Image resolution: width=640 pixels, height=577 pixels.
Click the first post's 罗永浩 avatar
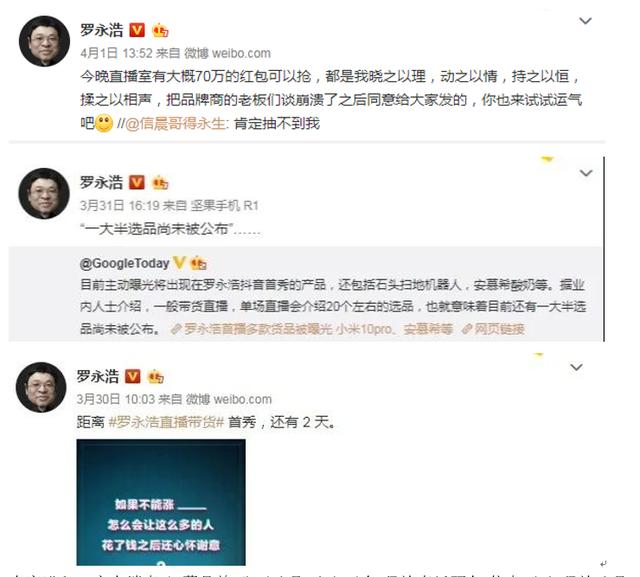coord(44,41)
